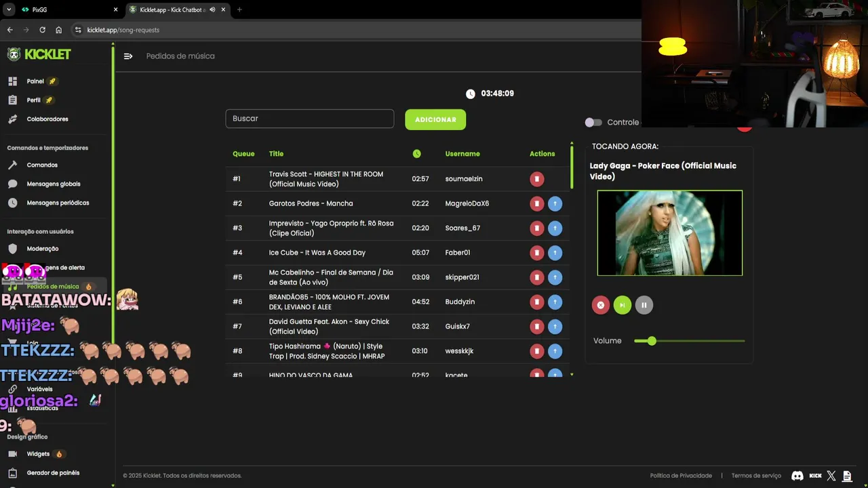Go back with browser back arrow
This screenshot has width=868, height=488.
pyautogui.click(x=9, y=30)
